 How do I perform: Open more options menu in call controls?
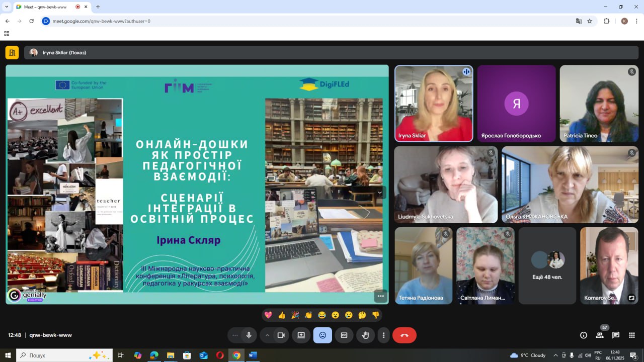(384, 335)
